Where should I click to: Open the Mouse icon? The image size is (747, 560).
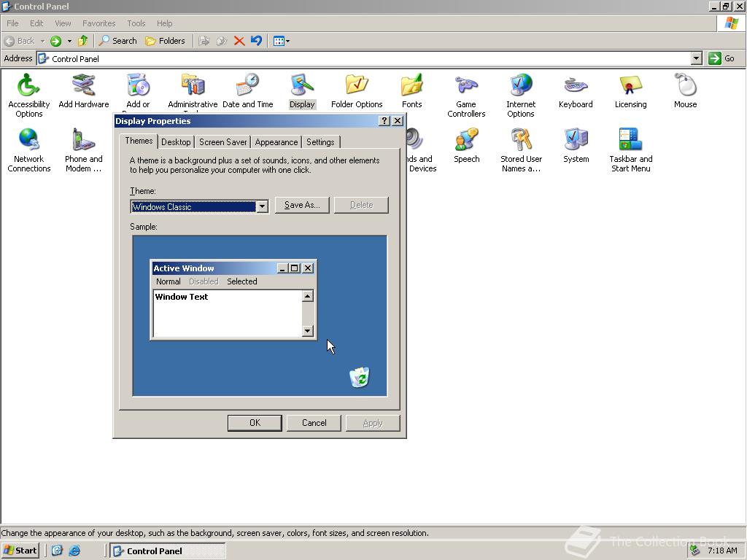686,90
